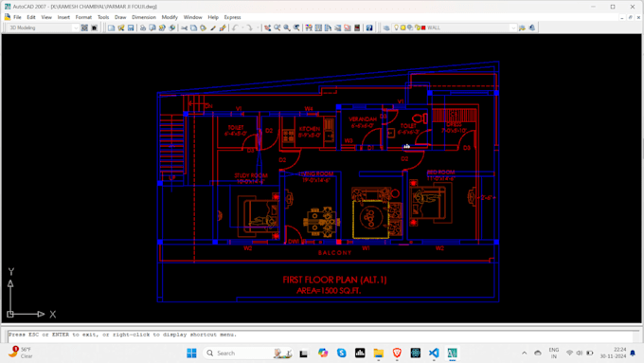Image resolution: width=644 pixels, height=363 pixels.
Task: Open the Sheet Set Manager icon
Action: [x=337, y=27]
